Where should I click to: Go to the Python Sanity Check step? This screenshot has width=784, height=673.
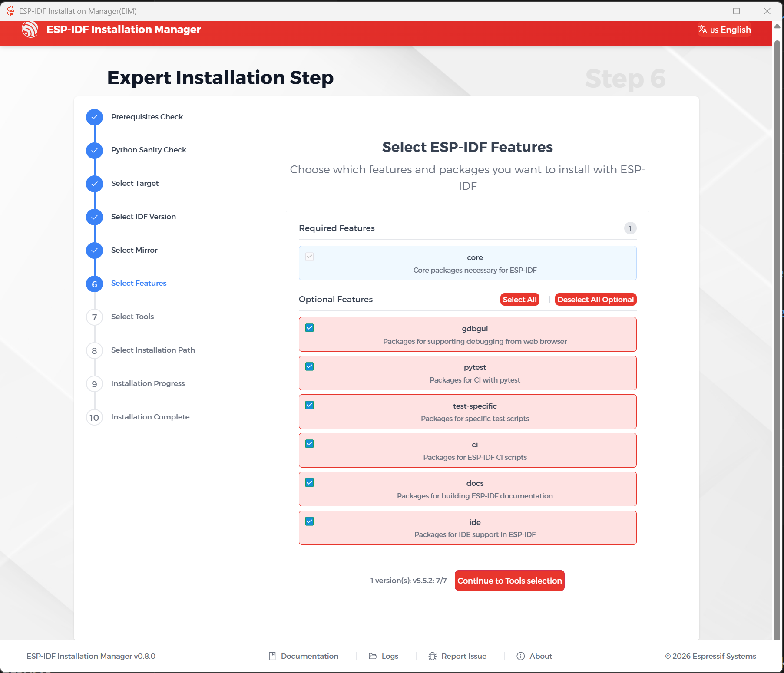[x=149, y=150]
